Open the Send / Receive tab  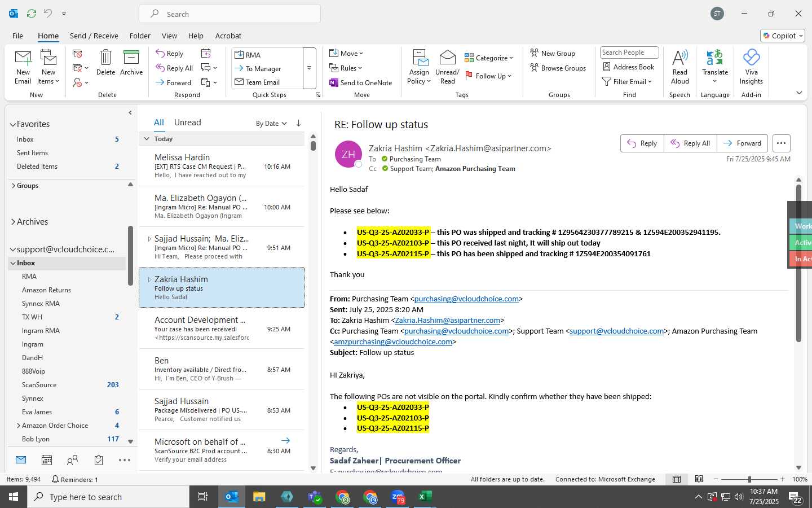coord(94,36)
